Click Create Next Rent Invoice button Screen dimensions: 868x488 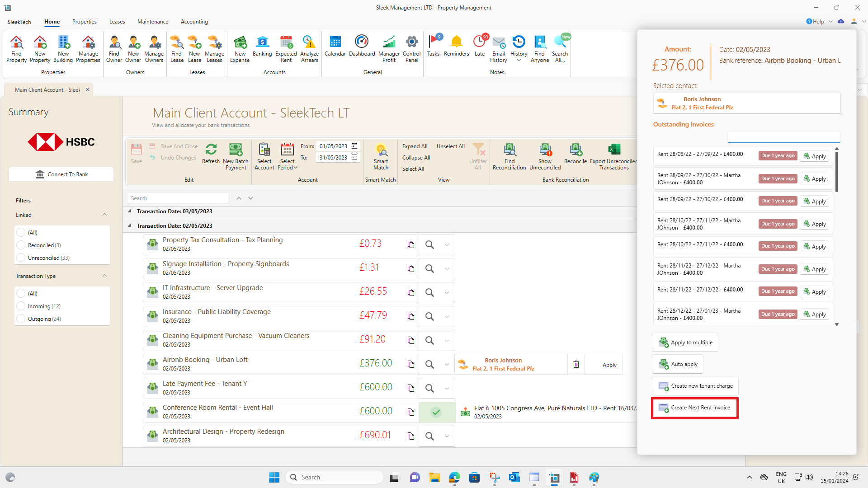pos(694,408)
